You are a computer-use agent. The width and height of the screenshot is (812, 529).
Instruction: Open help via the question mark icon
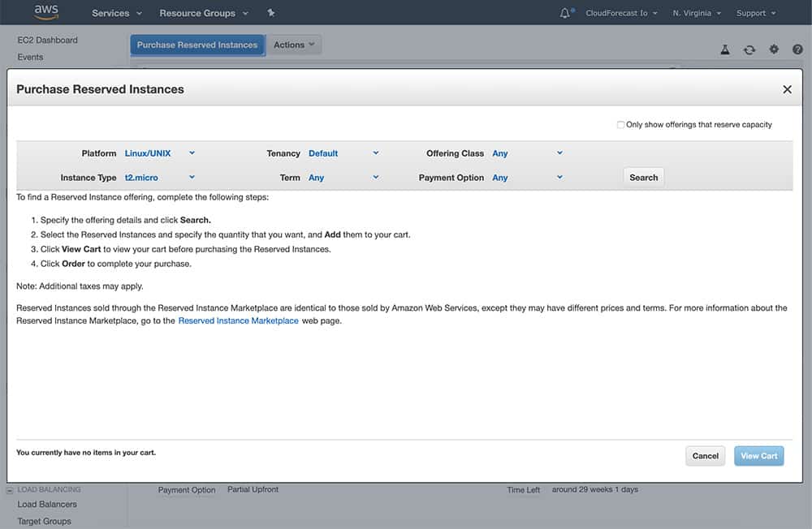click(797, 49)
